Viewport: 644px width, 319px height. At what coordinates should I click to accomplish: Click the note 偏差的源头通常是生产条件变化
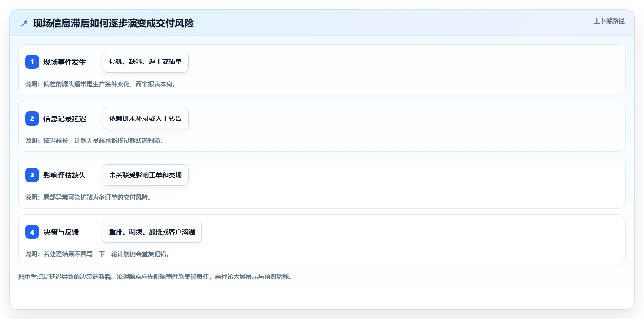pos(101,84)
